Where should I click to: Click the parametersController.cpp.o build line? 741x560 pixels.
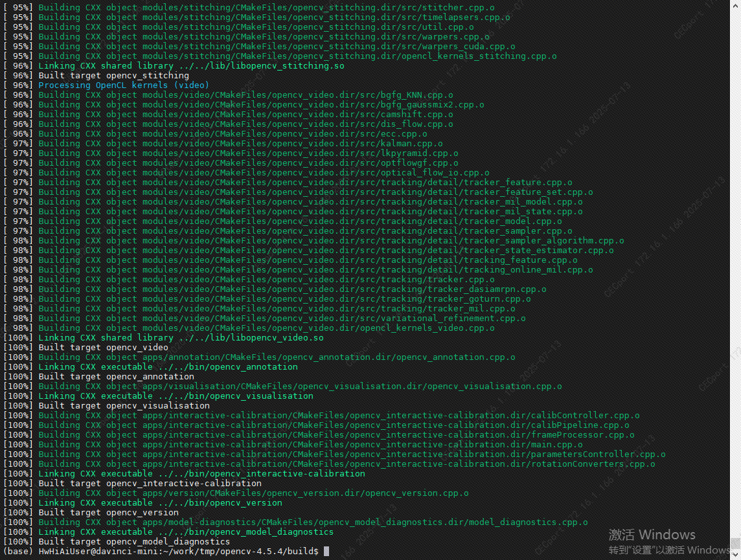334,454
